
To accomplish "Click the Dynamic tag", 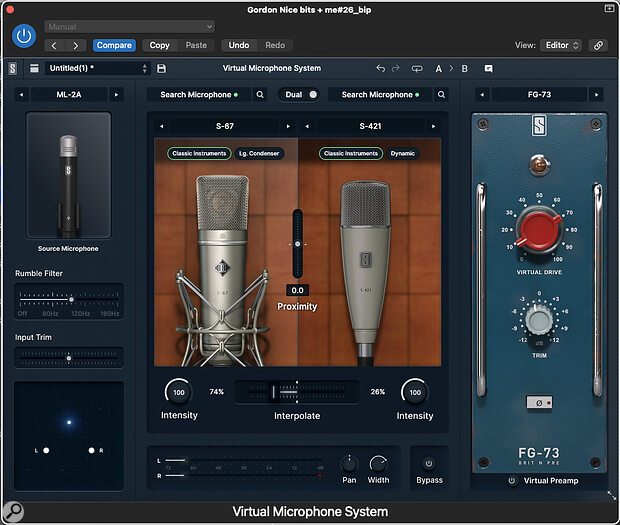I will pos(403,153).
